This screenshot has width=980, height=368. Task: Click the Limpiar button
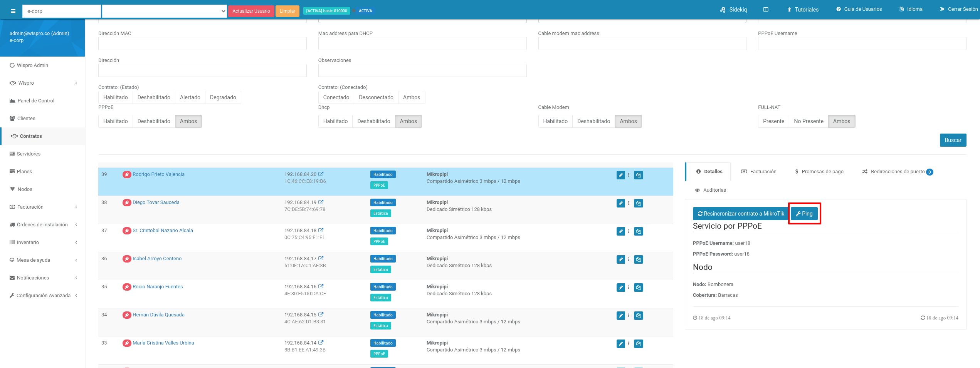287,11
